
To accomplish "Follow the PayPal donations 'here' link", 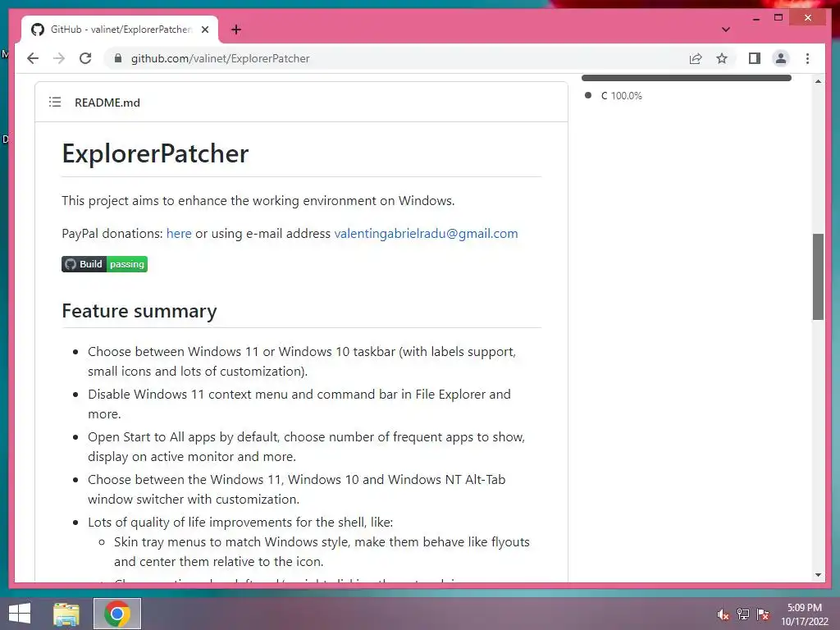I will pyautogui.click(x=178, y=234).
